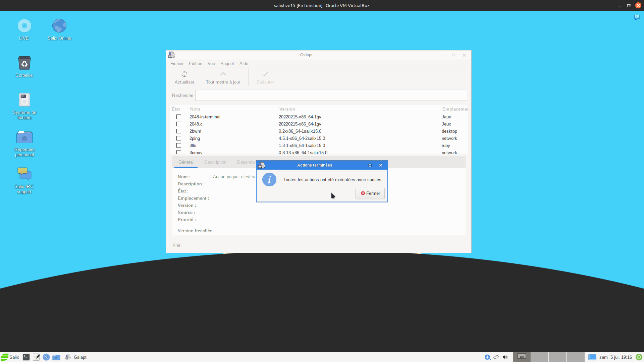Check the 2048-in-terminal package checkbox

(x=179, y=117)
